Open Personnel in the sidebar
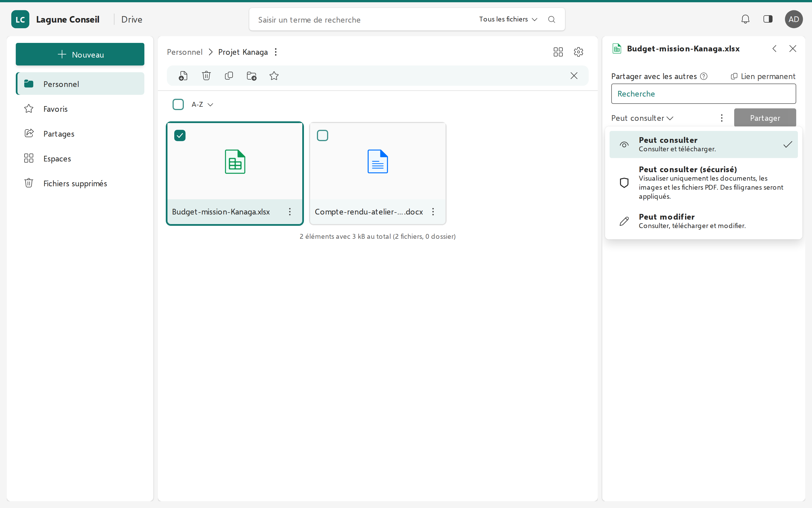This screenshot has height=508, width=812. 80,84
